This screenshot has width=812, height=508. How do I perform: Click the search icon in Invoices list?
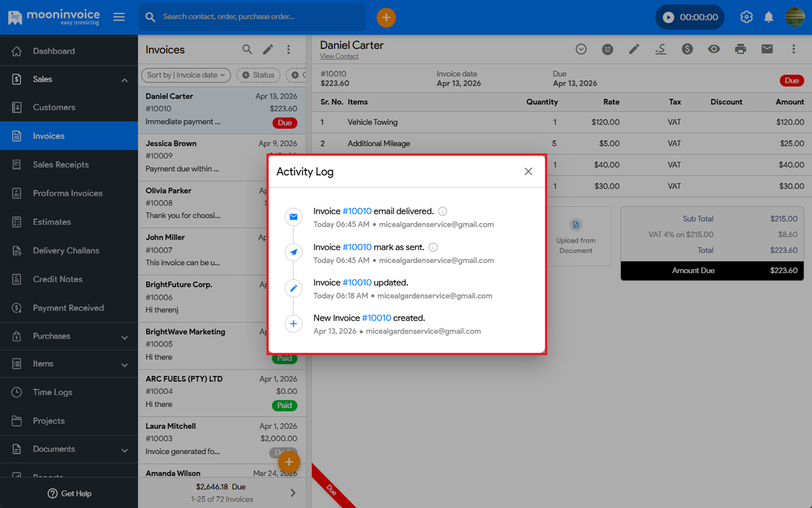coord(247,50)
